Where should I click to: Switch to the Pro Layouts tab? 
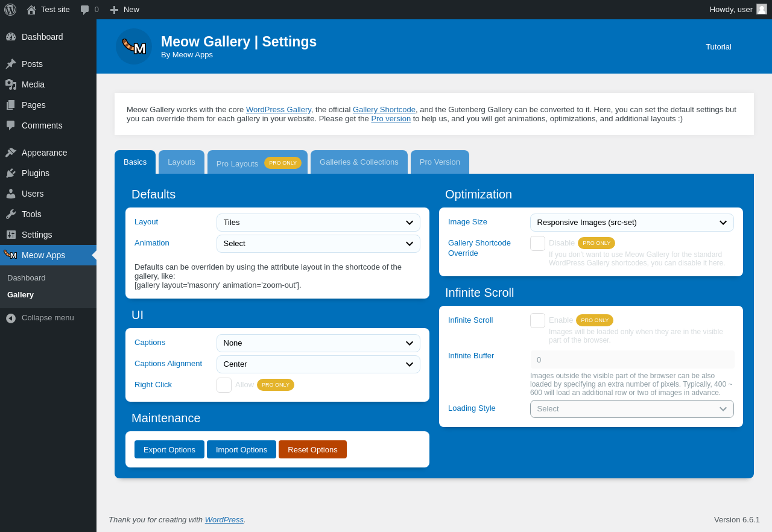click(x=258, y=162)
